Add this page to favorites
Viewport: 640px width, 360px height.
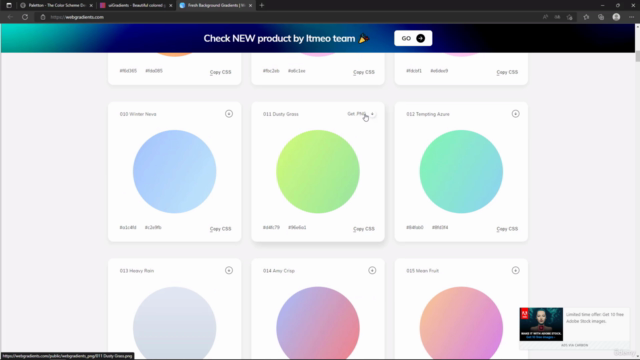570,17
